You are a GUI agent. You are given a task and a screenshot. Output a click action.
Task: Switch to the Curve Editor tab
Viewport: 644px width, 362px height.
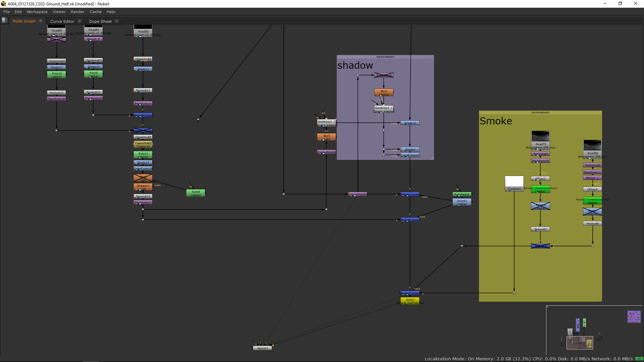[62, 21]
